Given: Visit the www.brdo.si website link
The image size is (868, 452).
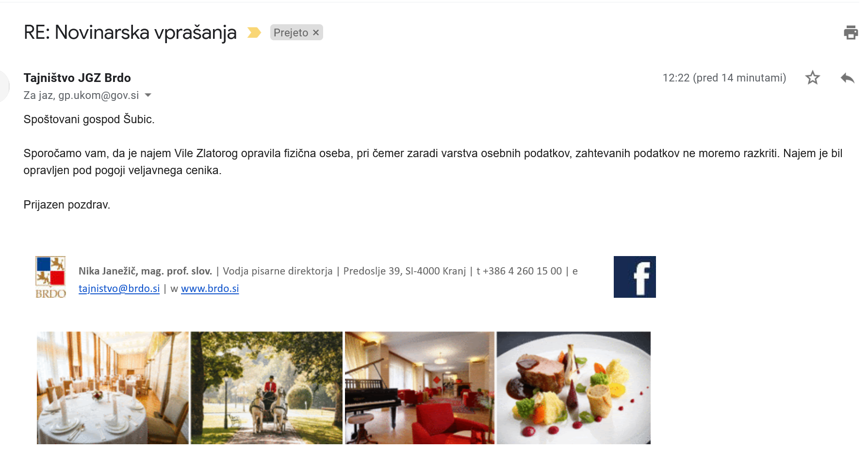Looking at the screenshot, I should tap(210, 289).
